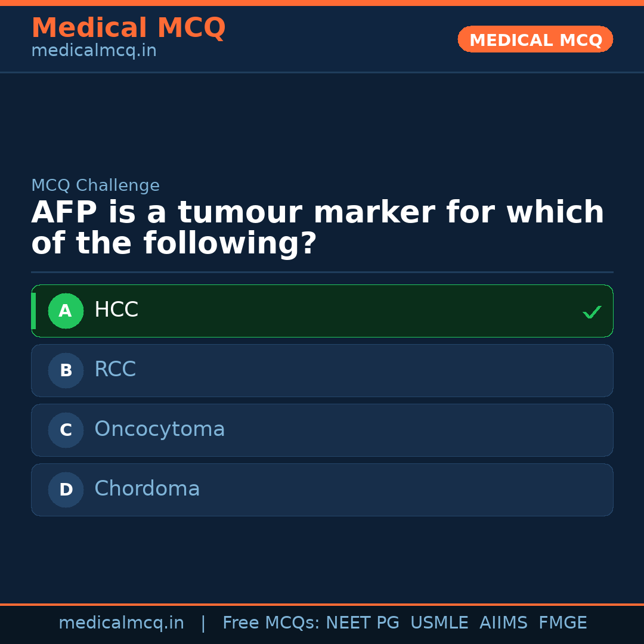Screen dimensions: 644x644
Task: Click the AFP tumour marker question text
Action: pos(317,228)
